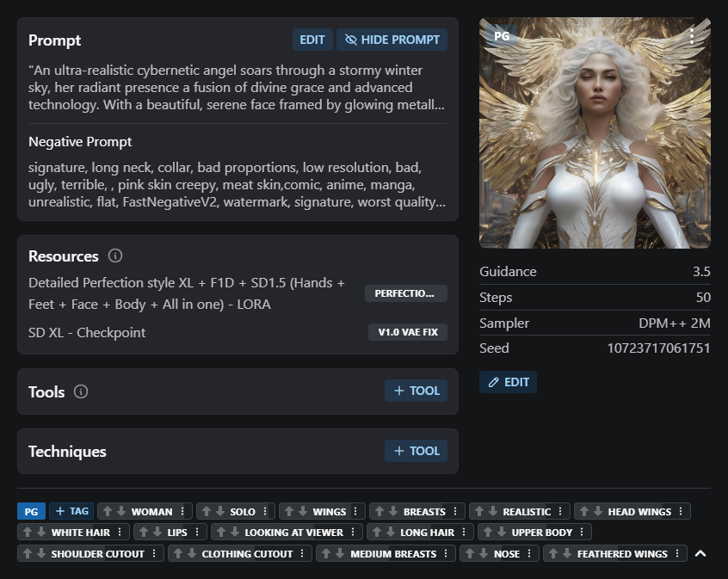Open WHITE HAIR tag options menu
Viewport: 728px width, 579px height.
(x=120, y=532)
